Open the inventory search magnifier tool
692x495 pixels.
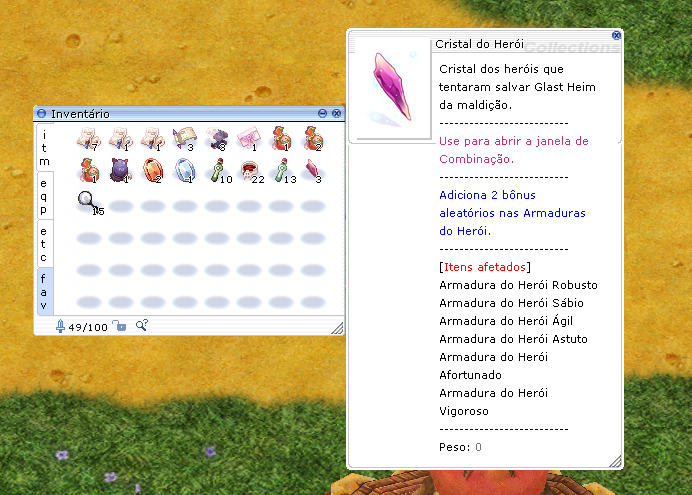141,326
